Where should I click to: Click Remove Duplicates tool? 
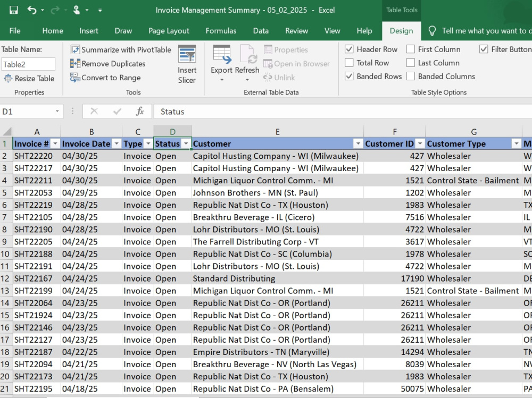tap(108, 64)
